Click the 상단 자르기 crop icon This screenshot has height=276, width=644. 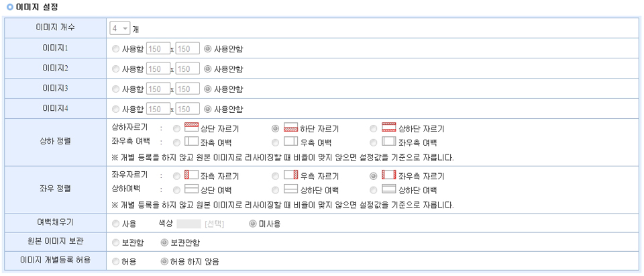click(x=191, y=128)
